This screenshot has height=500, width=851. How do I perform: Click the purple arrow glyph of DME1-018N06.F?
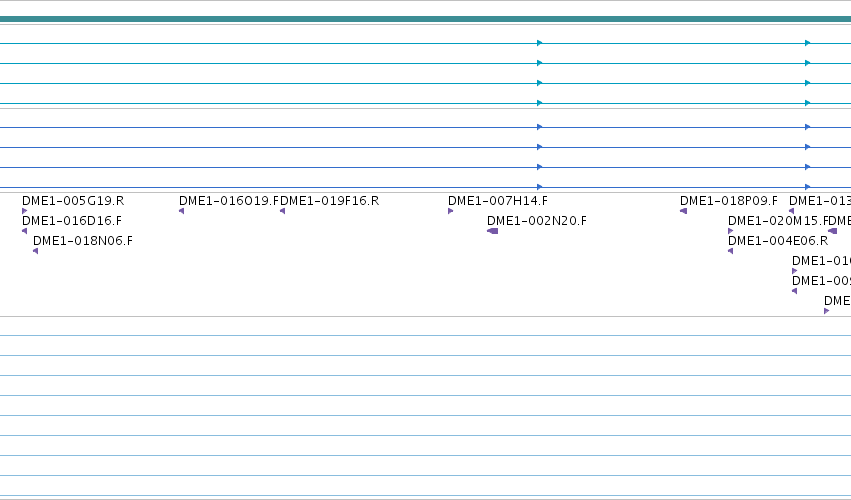[x=35, y=251]
